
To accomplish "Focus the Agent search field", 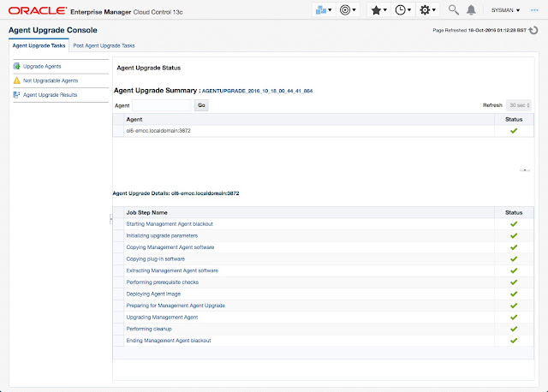I will (x=162, y=105).
